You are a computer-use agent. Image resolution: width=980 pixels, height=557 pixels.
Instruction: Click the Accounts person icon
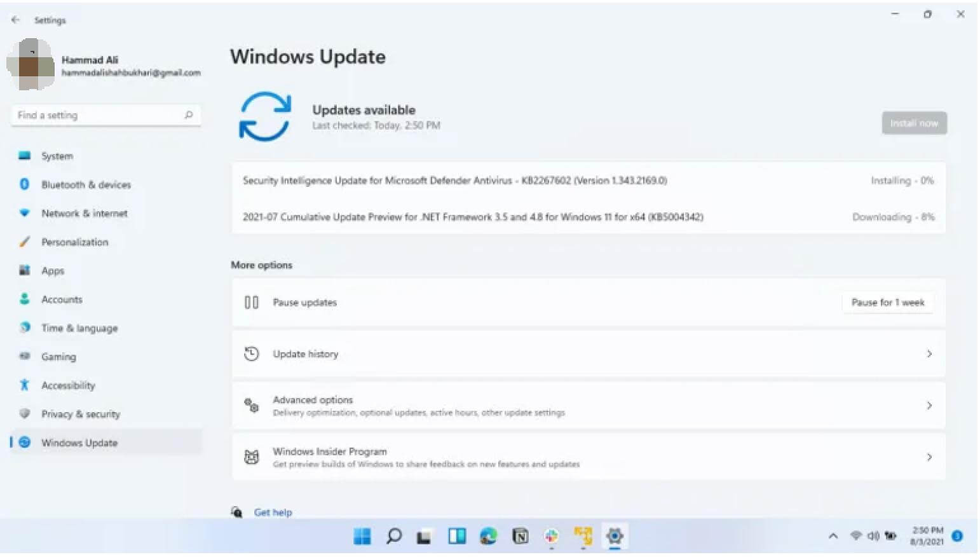click(x=24, y=299)
